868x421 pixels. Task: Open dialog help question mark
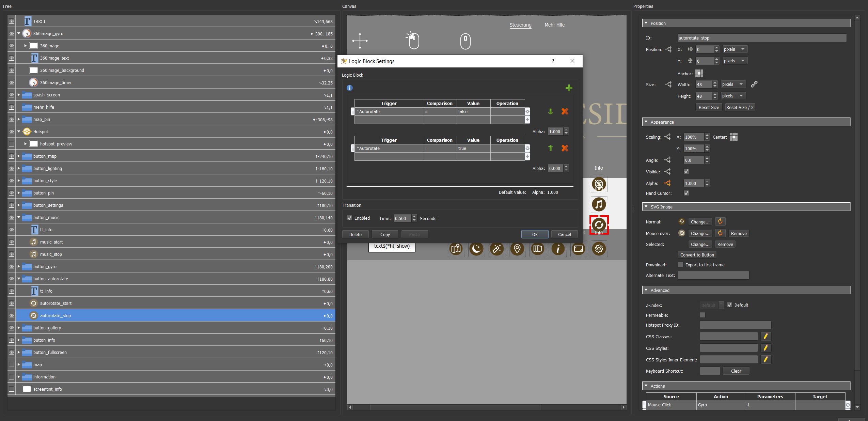pos(553,61)
